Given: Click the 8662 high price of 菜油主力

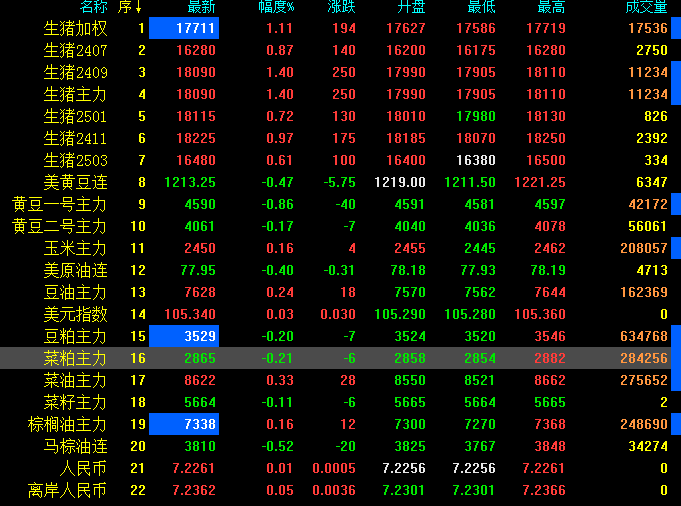Looking at the screenshot, I should [550, 380].
